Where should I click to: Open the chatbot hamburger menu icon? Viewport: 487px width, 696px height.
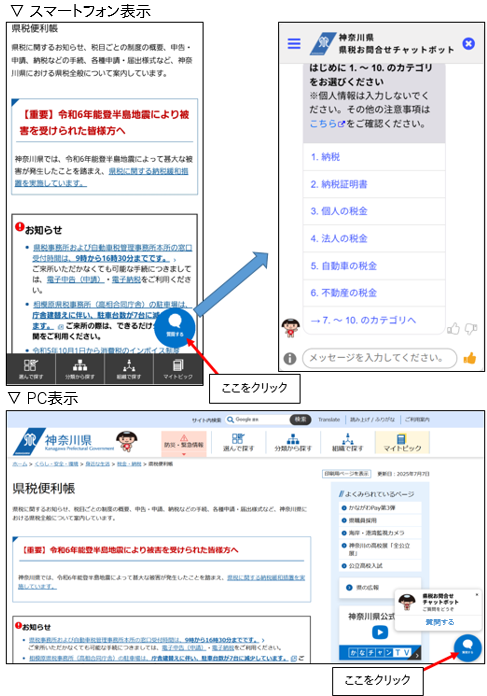[294, 44]
